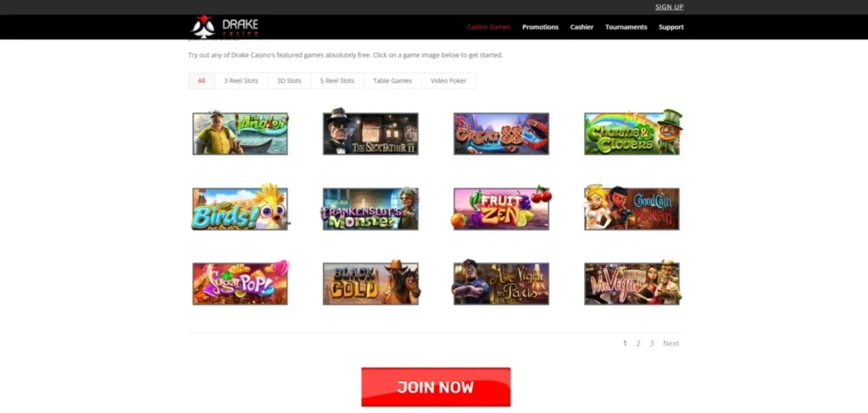The height and width of the screenshot is (413, 868).
Task: Open The Slotfather II game thumbnail
Action: (370, 131)
